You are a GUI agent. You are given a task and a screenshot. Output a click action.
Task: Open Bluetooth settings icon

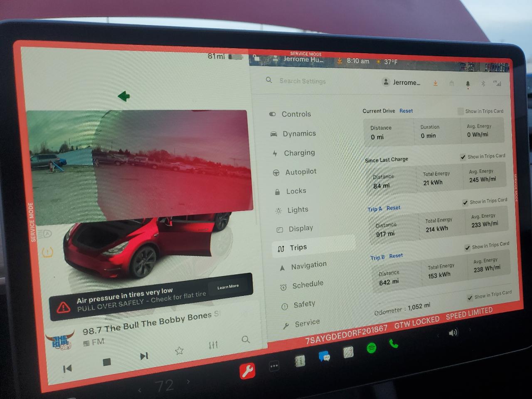click(x=483, y=84)
